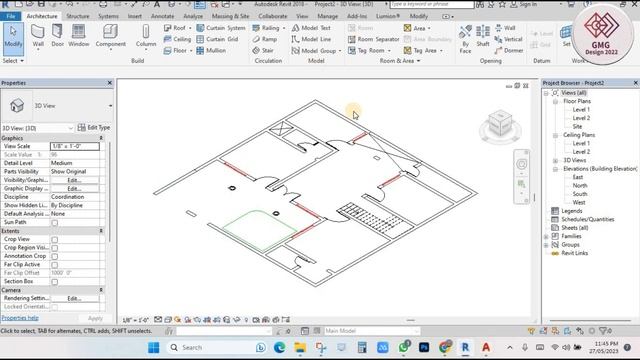Enable the Section Box checkbox
The width and height of the screenshot is (640, 360).
click(x=55, y=282)
